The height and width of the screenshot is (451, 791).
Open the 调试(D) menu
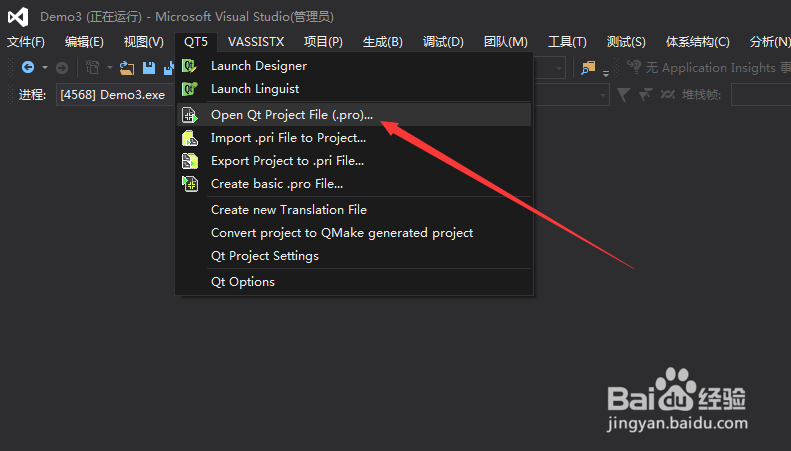click(443, 41)
